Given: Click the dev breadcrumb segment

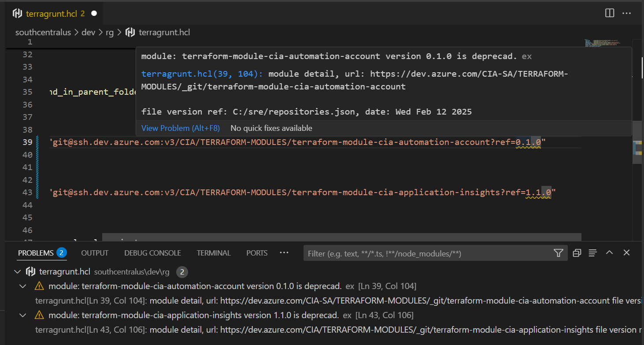Looking at the screenshot, I should pyautogui.click(x=88, y=32).
